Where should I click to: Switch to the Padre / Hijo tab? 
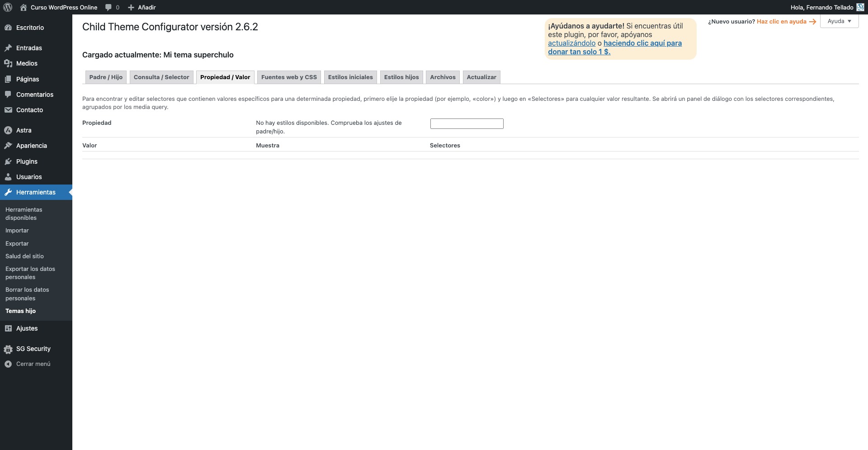106,77
